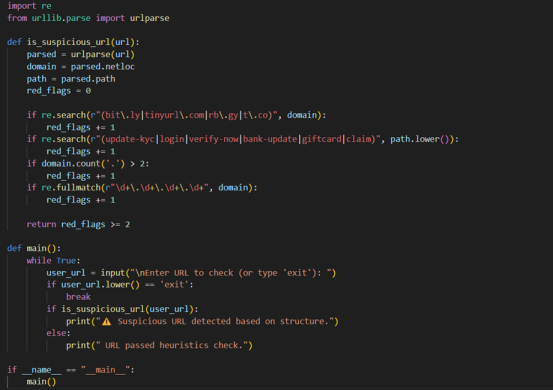This screenshot has width=553, height=390.
Task: Click 'verify-now' in the path keyword regex
Action: (214, 139)
